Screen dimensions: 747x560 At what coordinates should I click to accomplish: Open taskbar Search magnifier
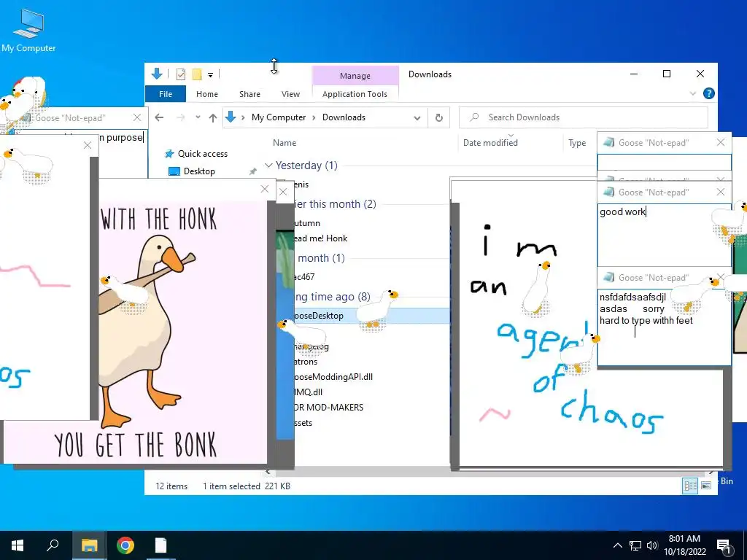pyautogui.click(x=53, y=545)
